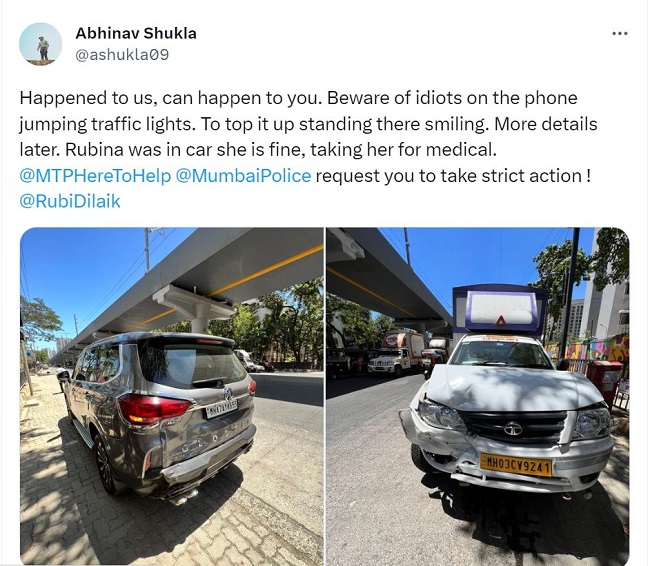
Task: Click the white signboard atop the white car
Action: pyautogui.click(x=501, y=309)
